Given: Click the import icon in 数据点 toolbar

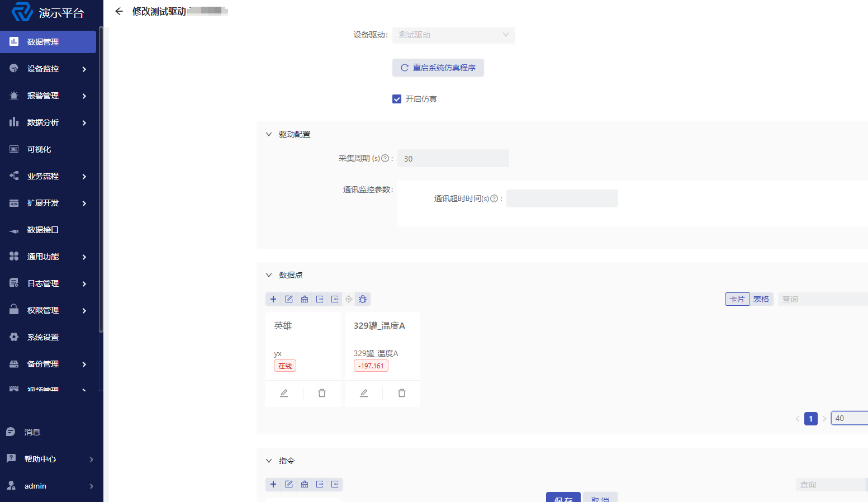Looking at the screenshot, I should pos(335,299).
